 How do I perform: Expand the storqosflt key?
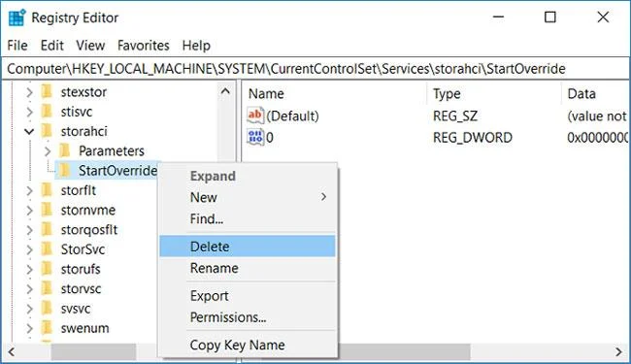click(x=29, y=230)
